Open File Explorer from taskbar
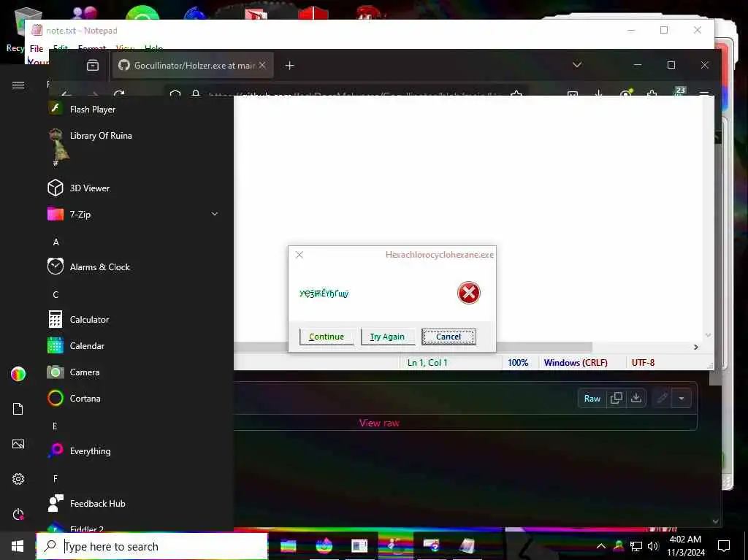Viewport: 748px width, 560px height. click(x=288, y=546)
